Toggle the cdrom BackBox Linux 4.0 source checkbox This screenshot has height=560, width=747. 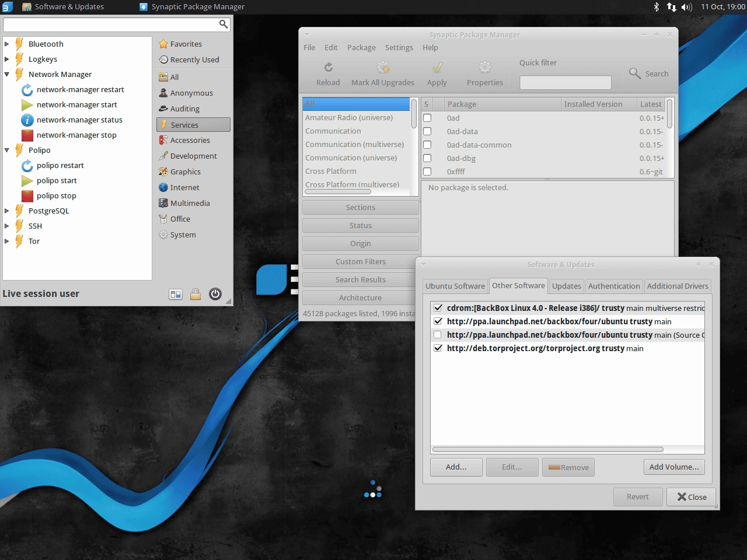pos(438,307)
